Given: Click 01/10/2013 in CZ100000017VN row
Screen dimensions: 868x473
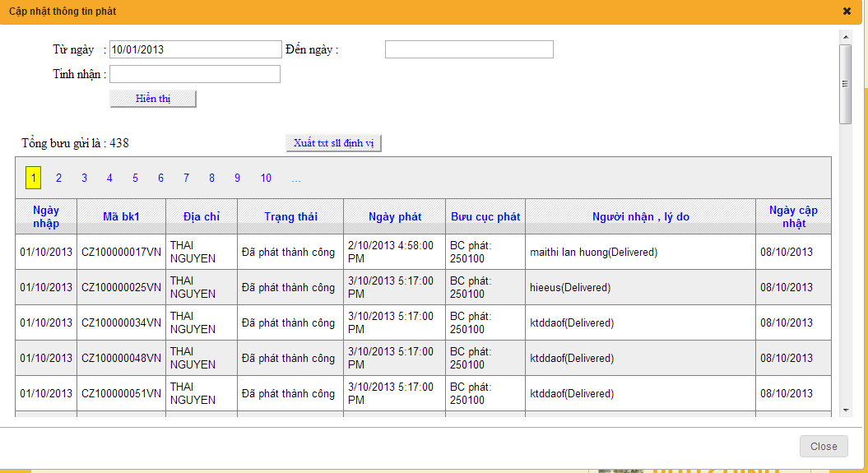Looking at the screenshot, I should coord(46,252).
